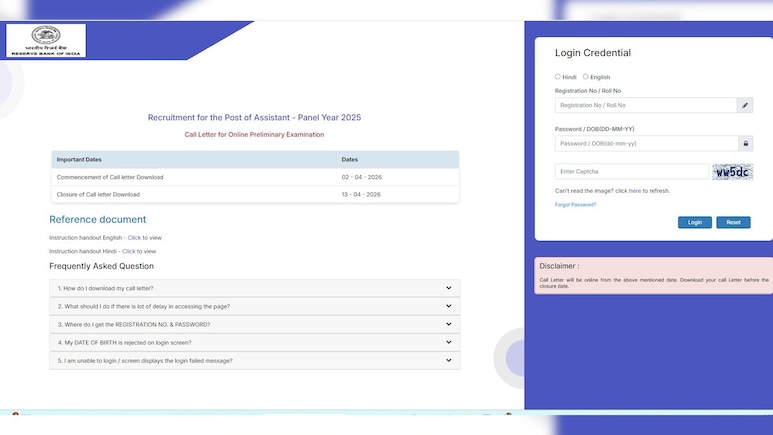Open the Instruction handout Hindi link
This screenshot has width=773, height=435.
(128, 251)
